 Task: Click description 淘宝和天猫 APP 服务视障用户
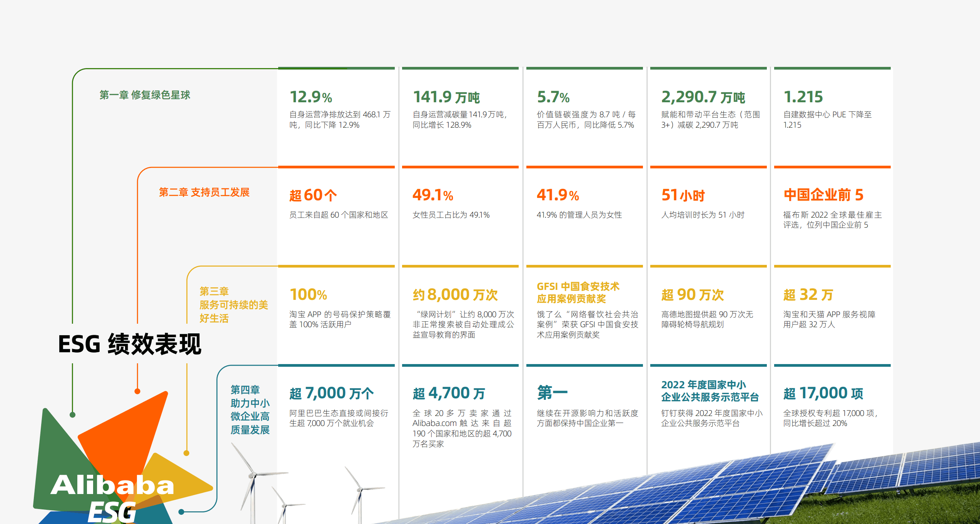click(830, 319)
